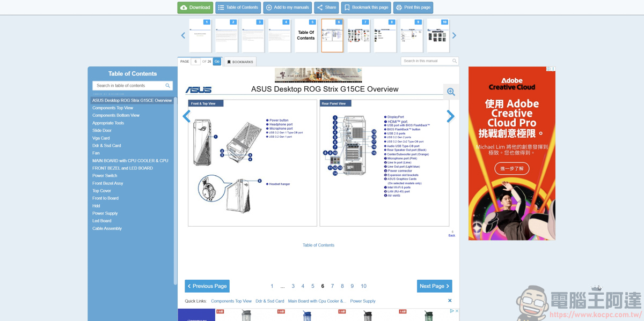Open Power Supply sidebar entry
Viewport: 644px width, 321px height.
(105, 213)
